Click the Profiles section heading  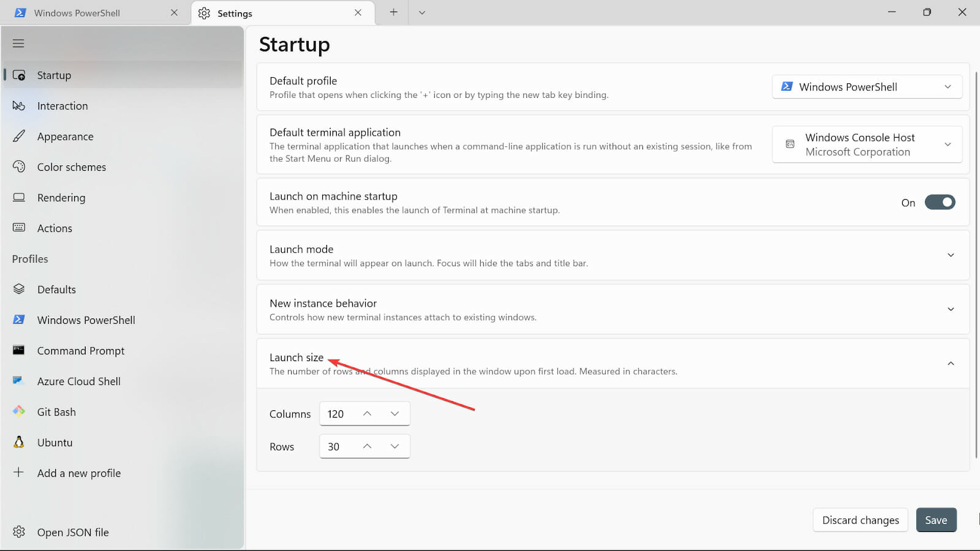(30, 259)
